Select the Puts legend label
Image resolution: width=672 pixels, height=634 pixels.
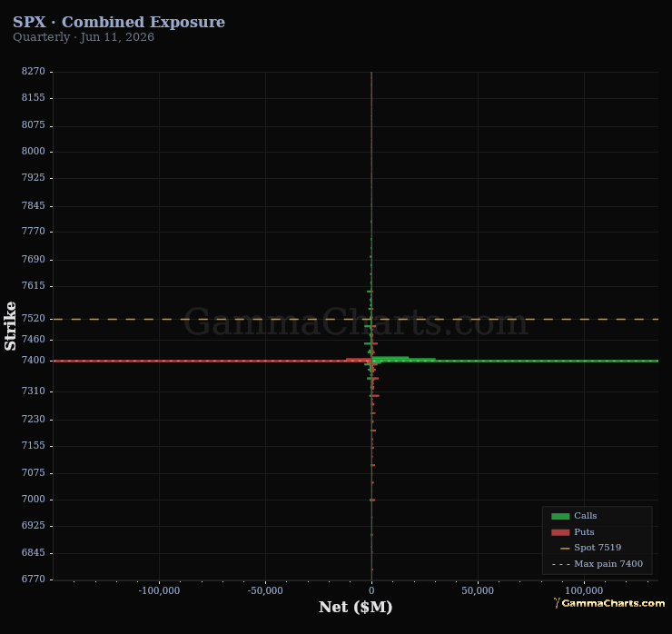tap(584, 532)
